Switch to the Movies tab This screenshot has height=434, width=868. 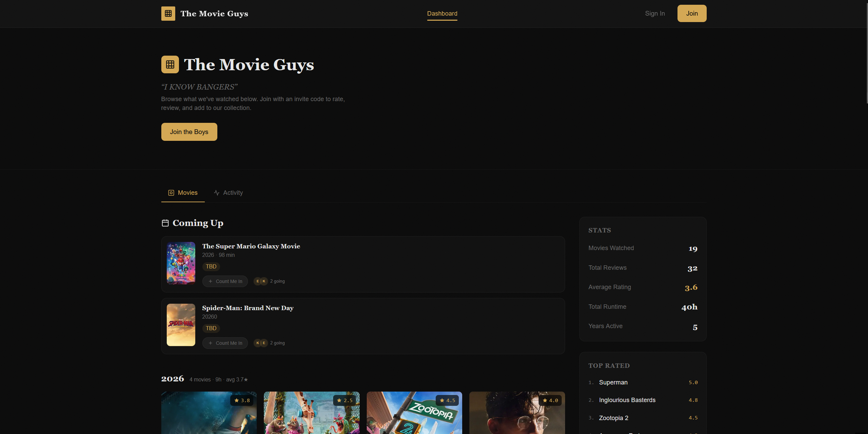click(183, 193)
